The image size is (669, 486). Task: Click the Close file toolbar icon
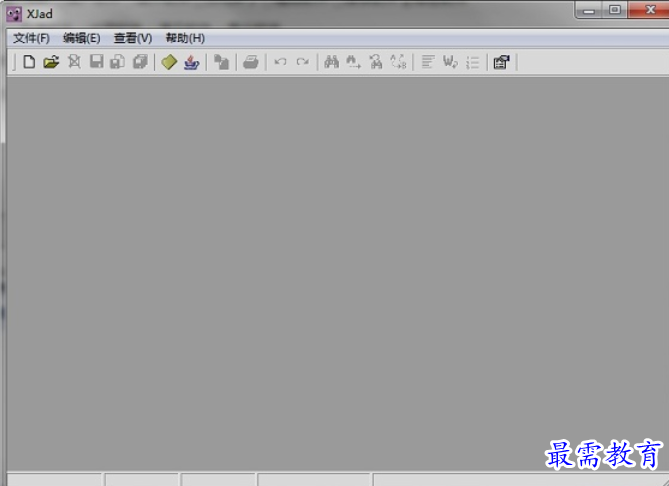pyautogui.click(x=74, y=62)
